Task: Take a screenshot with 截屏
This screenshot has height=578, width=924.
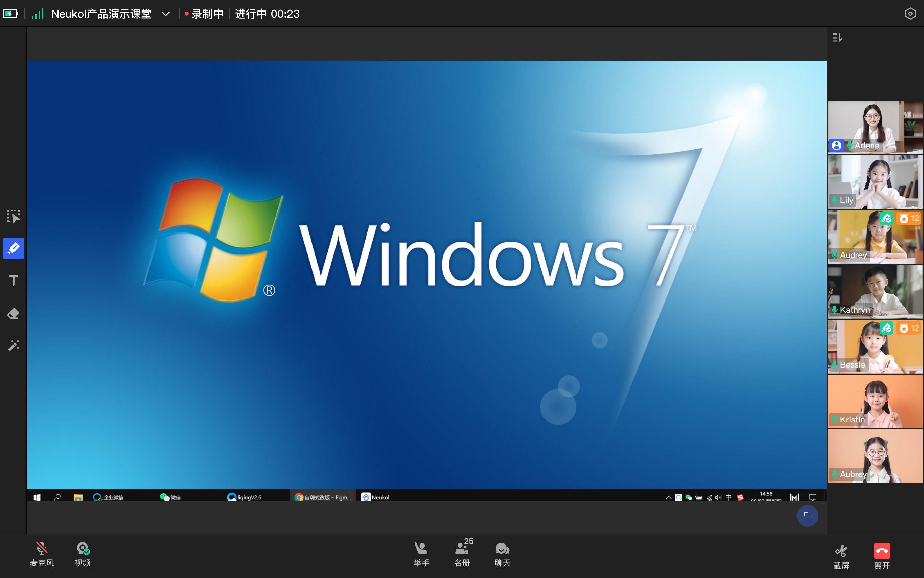Action: click(x=841, y=557)
